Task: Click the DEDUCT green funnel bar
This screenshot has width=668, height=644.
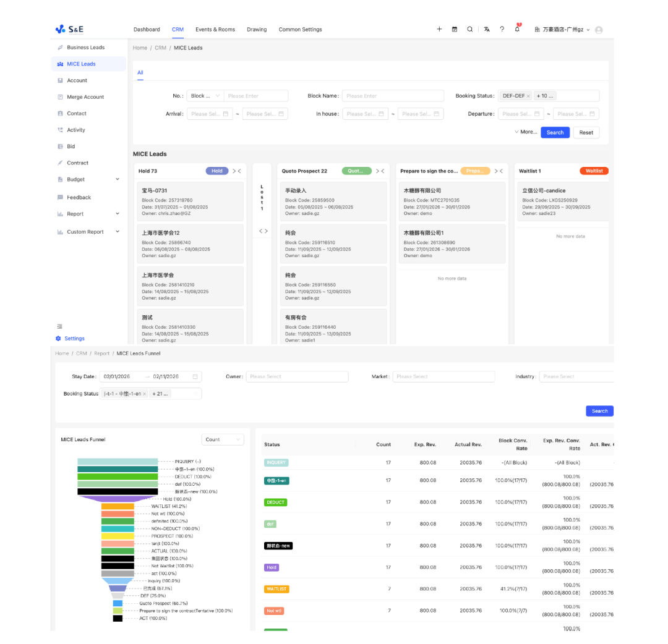Action: coord(118,477)
